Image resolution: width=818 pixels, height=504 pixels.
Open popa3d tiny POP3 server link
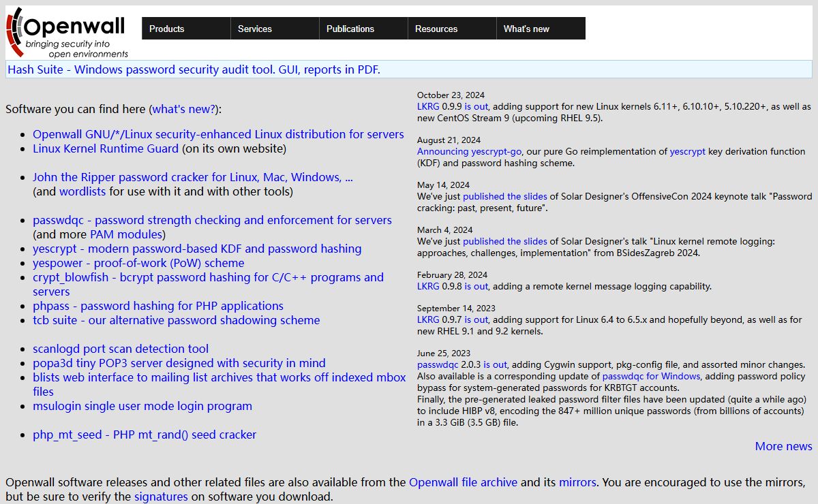(179, 363)
